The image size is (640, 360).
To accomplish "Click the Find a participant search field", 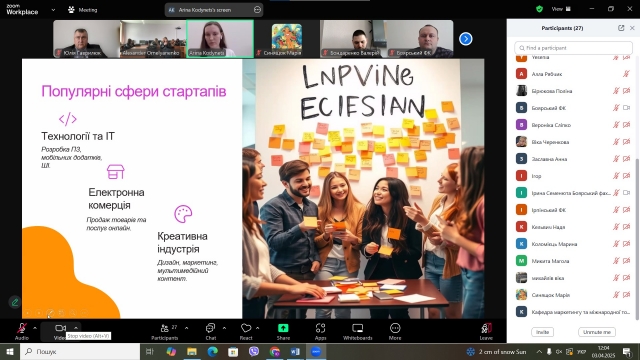I will coord(573,48).
